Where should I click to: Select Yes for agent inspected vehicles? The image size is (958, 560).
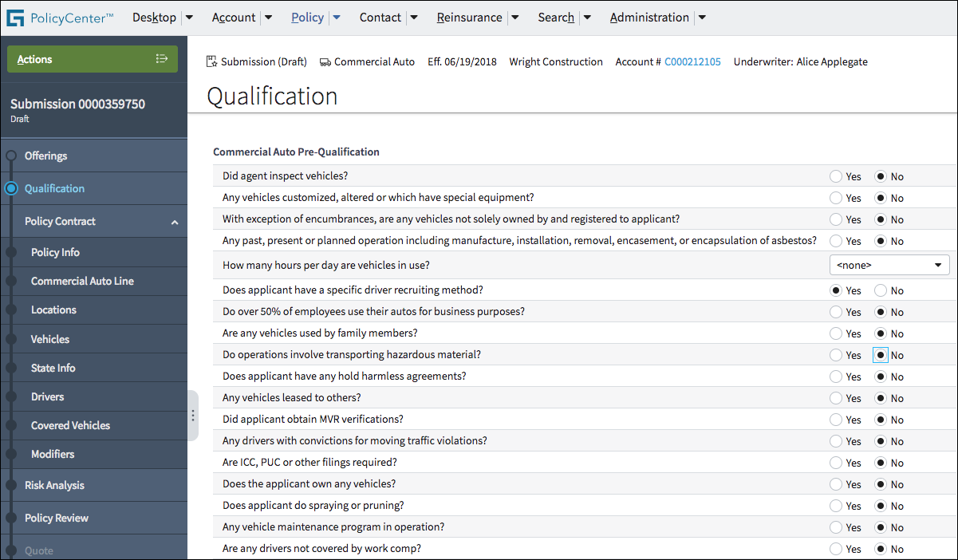(x=836, y=176)
